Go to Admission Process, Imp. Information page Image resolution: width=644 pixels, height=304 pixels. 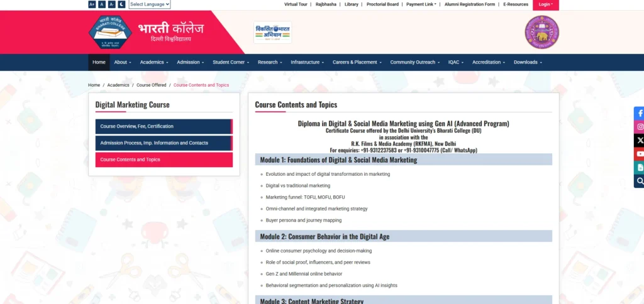(164, 143)
